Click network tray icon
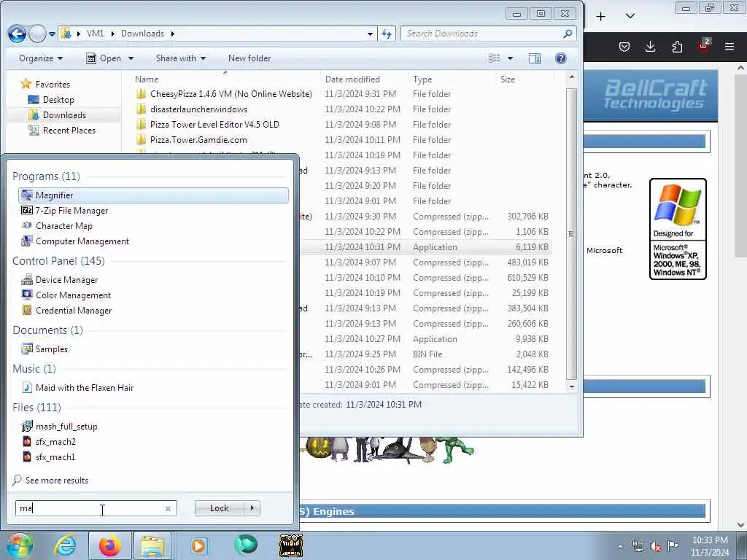Screen dimensions: 747x560 pyautogui.click(x=638, y=547)
